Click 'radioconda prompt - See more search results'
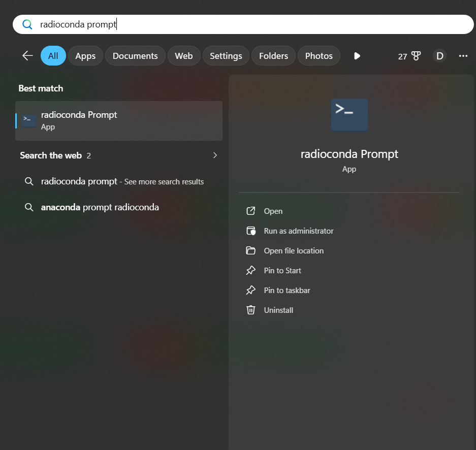Screen dimensions: 476x450 pyautogui.click(x=122, y=181)
